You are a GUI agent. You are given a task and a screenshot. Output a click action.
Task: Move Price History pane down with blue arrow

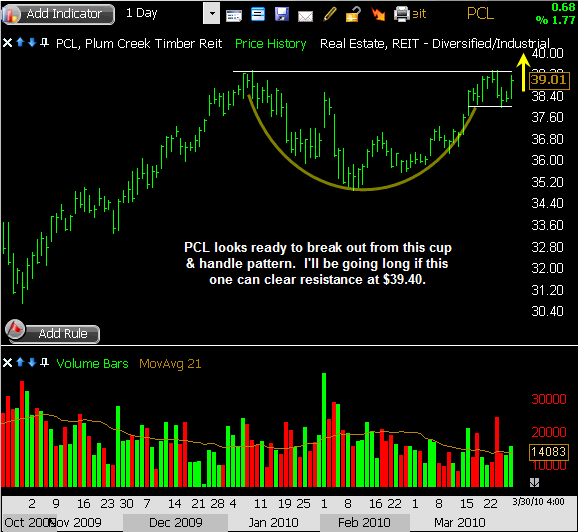tap(32, 42)
